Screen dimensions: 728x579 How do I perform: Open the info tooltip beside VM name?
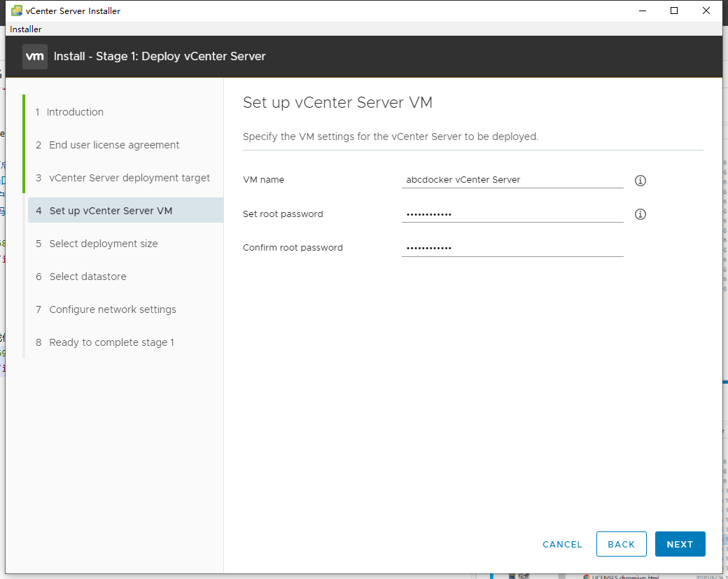coord(640,181)
